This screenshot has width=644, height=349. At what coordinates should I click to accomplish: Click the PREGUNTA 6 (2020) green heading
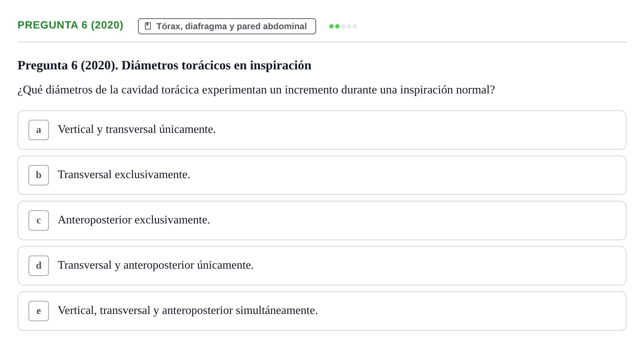tap(70, 25)
